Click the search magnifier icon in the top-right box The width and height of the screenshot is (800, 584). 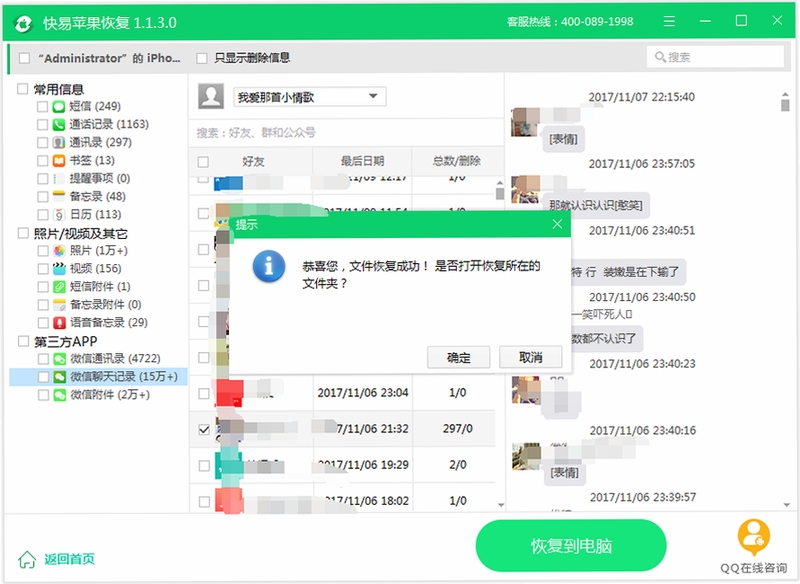click(660, 57)
